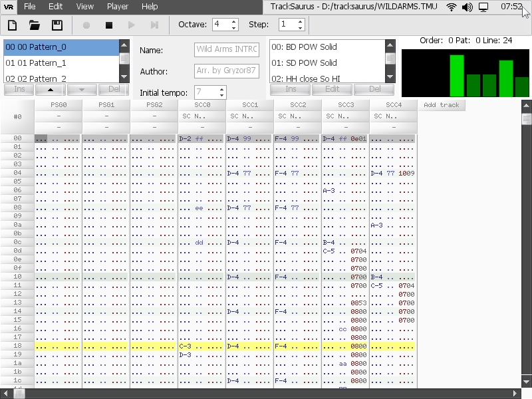Increase the Octave value with up arrow
532x399 pixels.
(x=234, y=21)
